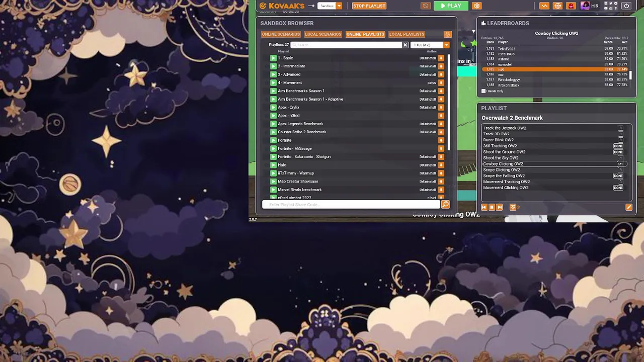Image resolution: width=644 pixels, height=362 pixels.
Task: Download the iiTzTimmy - Warmup playlist
Action: coord(441,173)
